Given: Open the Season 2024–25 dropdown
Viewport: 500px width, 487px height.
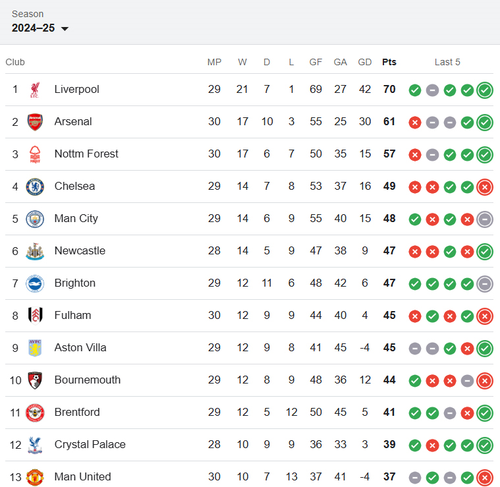Looking at the screenshot, I should coord(40,22).
